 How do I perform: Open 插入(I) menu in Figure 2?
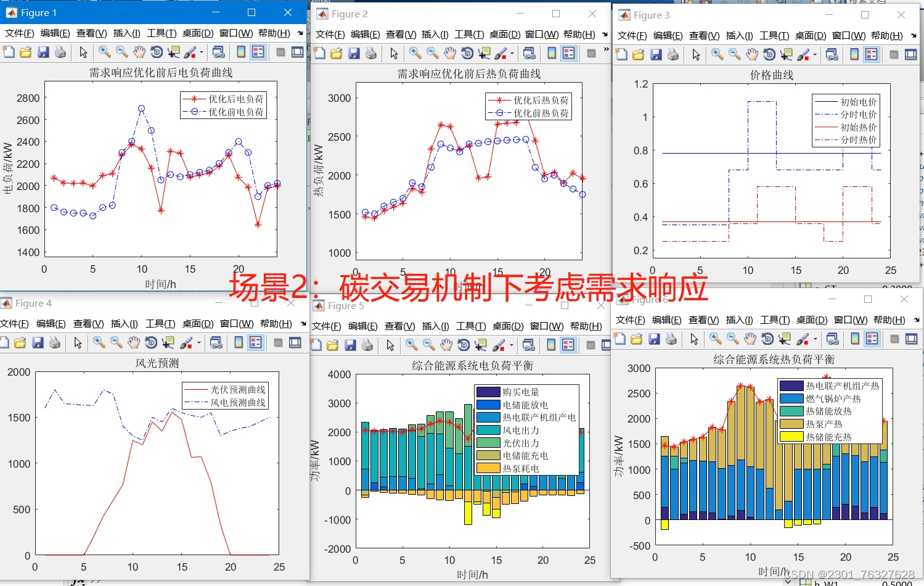(435, 35)
